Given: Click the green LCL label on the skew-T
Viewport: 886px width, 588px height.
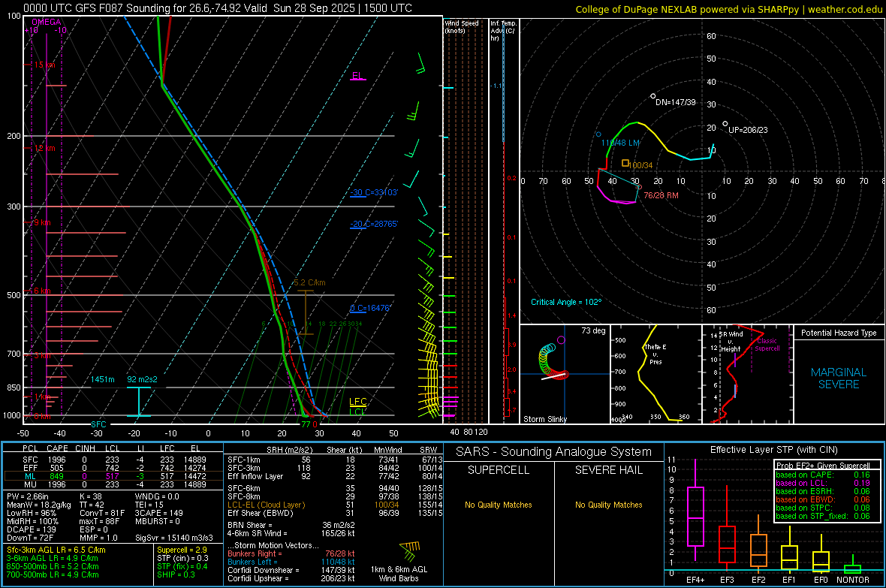Looking at the screenshot, I should coord(357,412).
